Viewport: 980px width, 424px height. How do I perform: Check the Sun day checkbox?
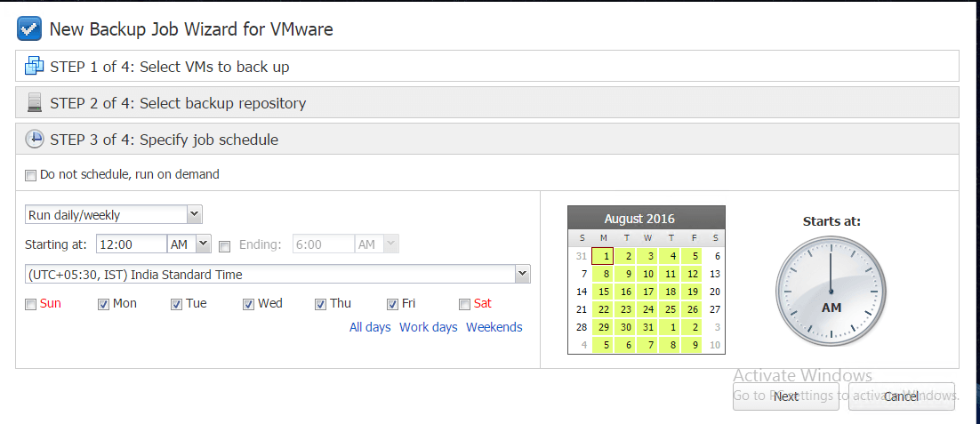pyautogui.click(x=31, y=304)
